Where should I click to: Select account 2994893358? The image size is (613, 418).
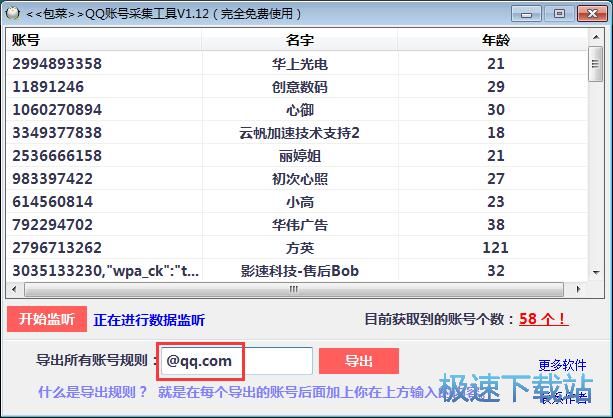click(x=57, y=64)
